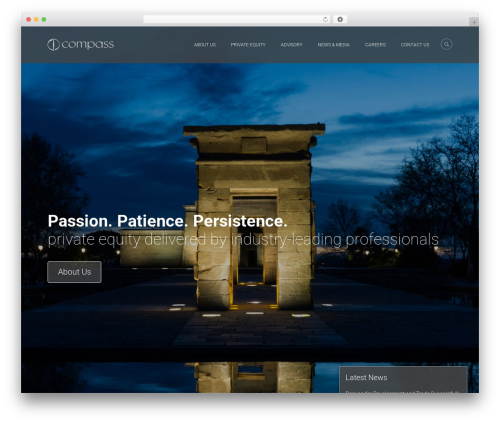
Task: Click the About Us hero button
Action: 74,272
